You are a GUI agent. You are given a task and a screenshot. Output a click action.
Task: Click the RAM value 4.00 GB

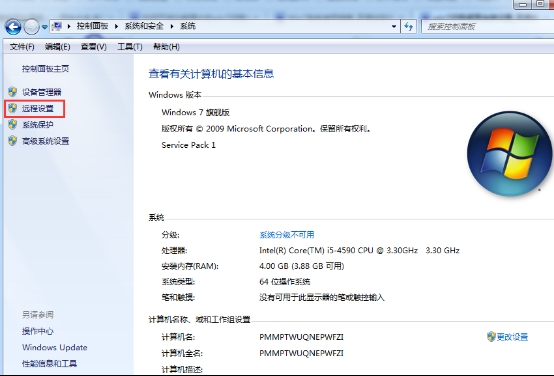(x=301, y=266)
